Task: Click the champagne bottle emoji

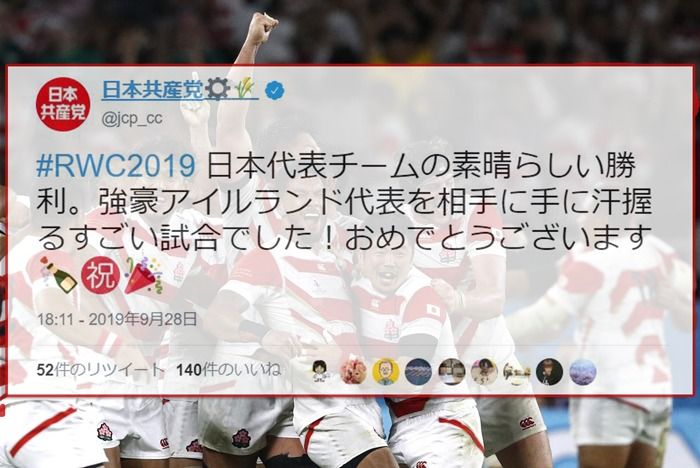Action: (58, 275)
